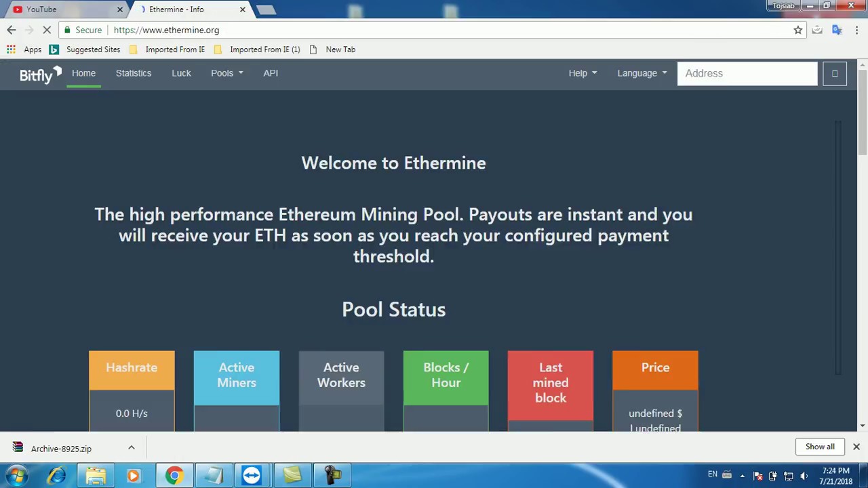The height and width of the screenshot is (488, 868).
Task: Click the Last mined block card
Action: 551,390
